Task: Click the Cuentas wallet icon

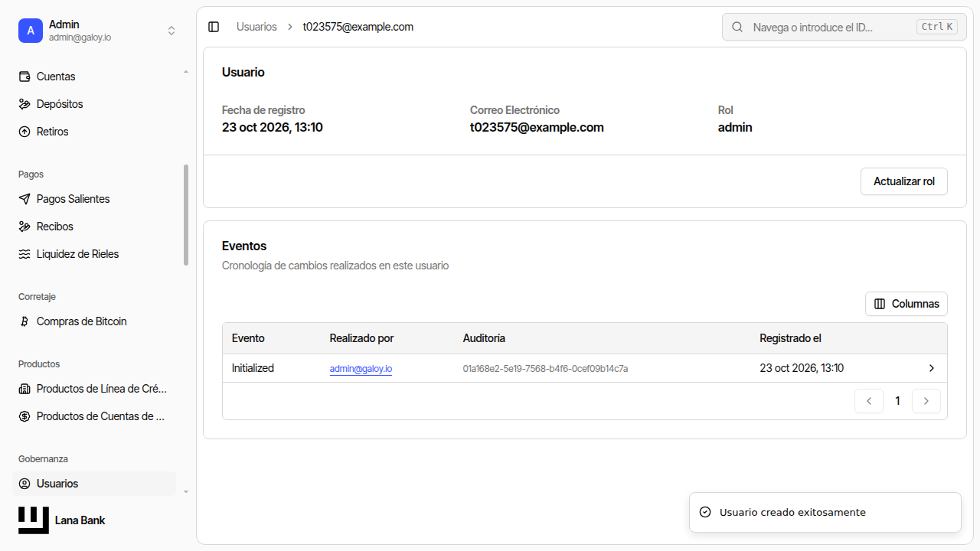Action: coord(24,77)
